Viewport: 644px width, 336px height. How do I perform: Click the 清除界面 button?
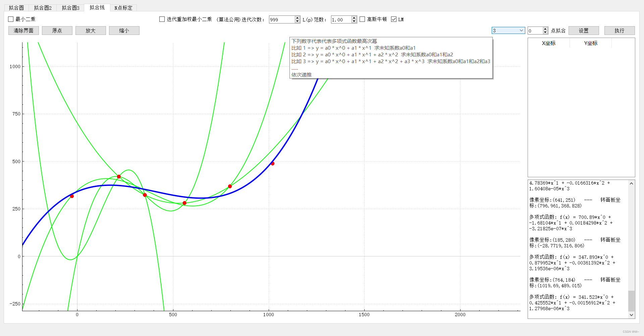coord(23,31)
